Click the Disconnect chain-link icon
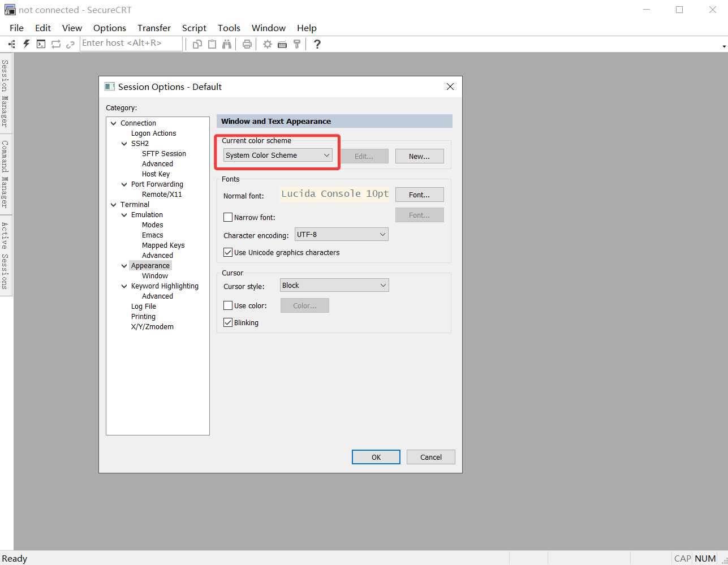Viewport: 728px width, 565px height. [70, 44]
